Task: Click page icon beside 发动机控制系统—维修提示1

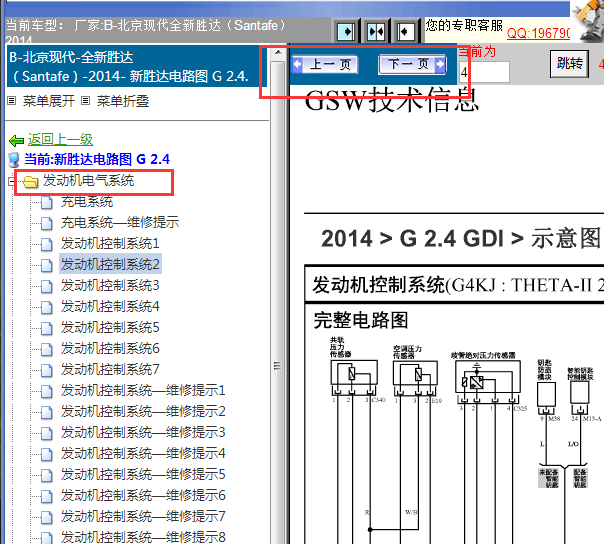Action: tap(47, 391)
